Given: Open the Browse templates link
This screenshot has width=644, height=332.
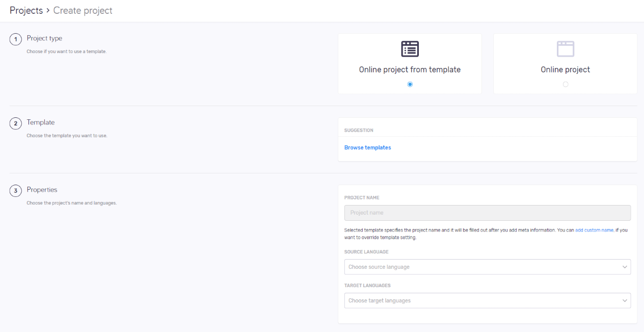Looking at the screenshot, I should (367, 147).
